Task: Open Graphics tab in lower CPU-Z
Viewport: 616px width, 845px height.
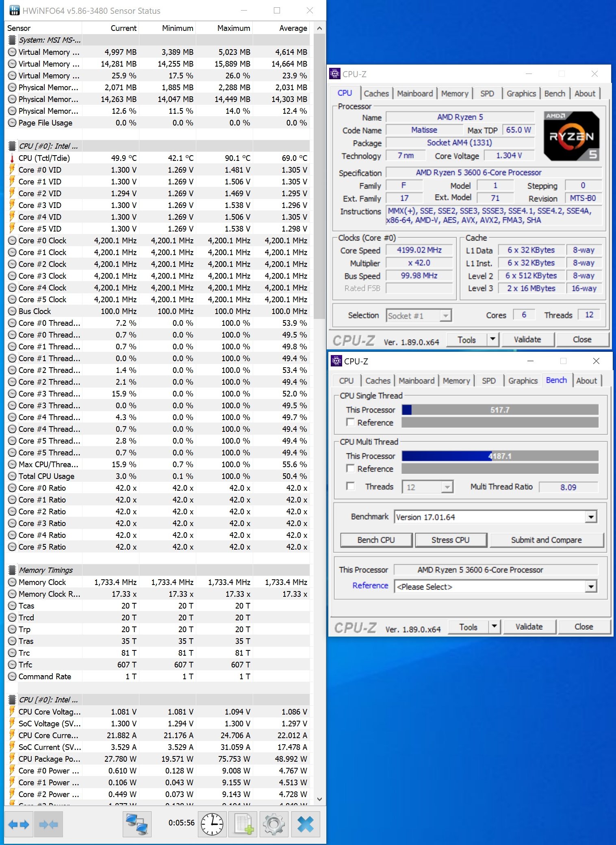Action: (523, 381)
